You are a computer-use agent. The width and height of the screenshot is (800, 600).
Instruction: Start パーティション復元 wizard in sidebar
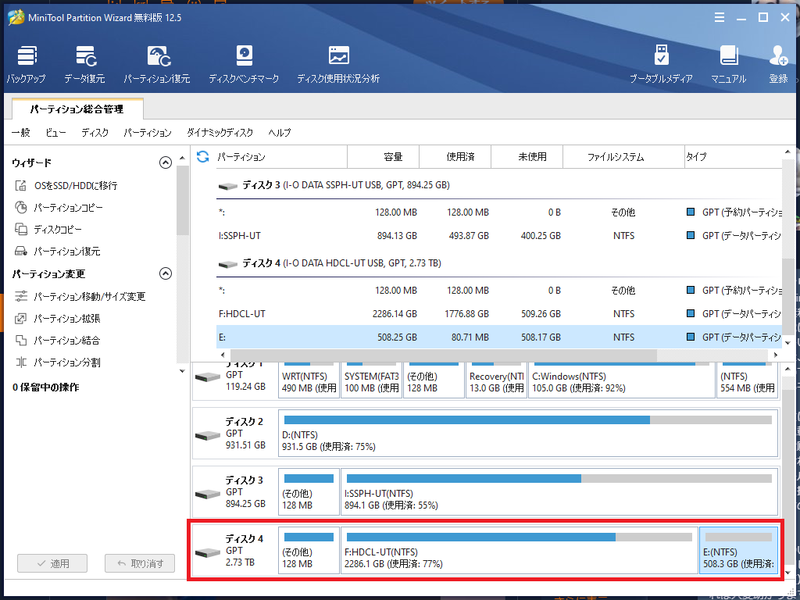pos(58,251)
